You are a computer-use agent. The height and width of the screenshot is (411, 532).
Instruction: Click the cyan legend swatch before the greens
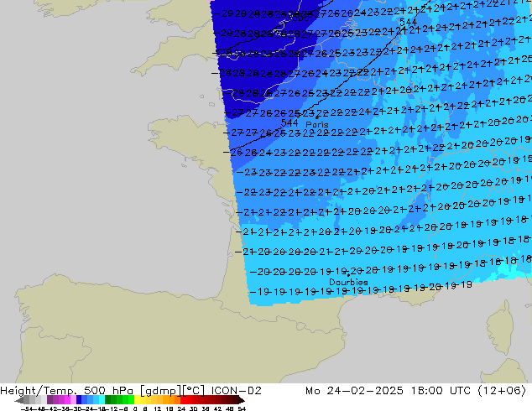click(102, 400)
